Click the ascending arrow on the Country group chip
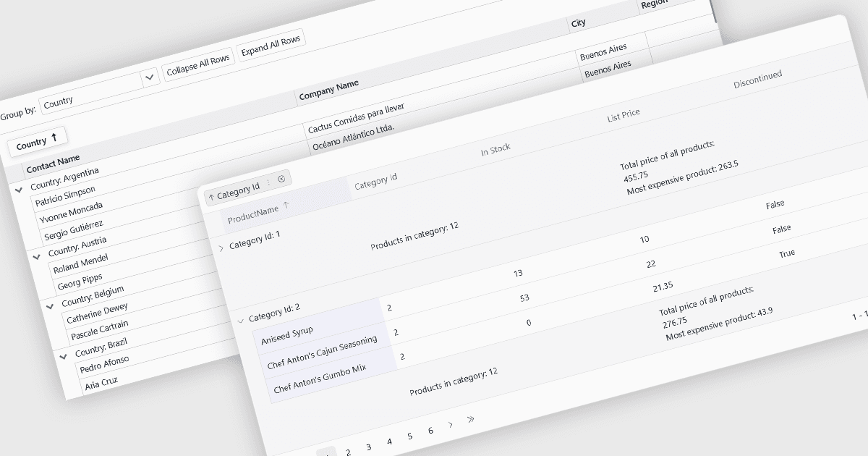 [54, 138]
